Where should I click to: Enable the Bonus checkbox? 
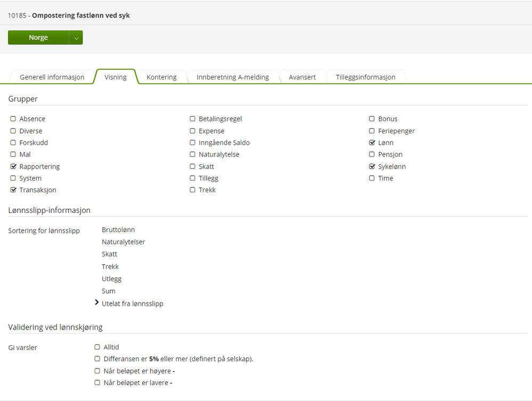tap(372, 119)
